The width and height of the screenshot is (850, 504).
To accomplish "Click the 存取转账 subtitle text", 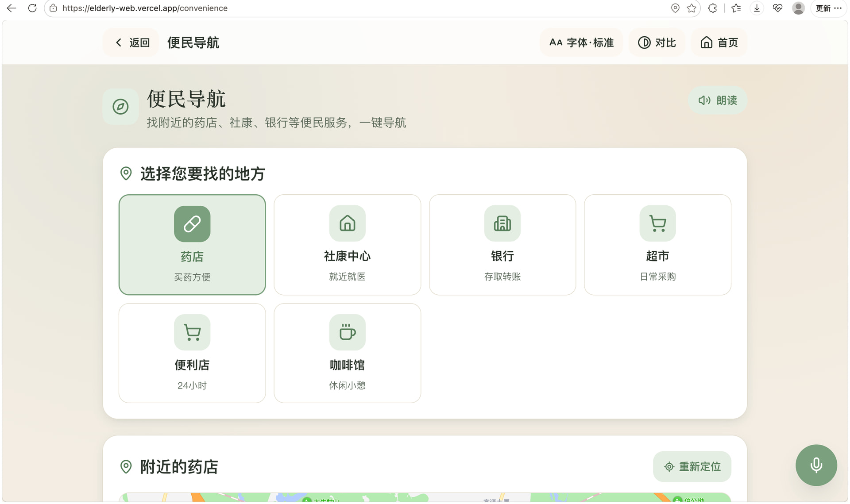I will click(502, 277).
